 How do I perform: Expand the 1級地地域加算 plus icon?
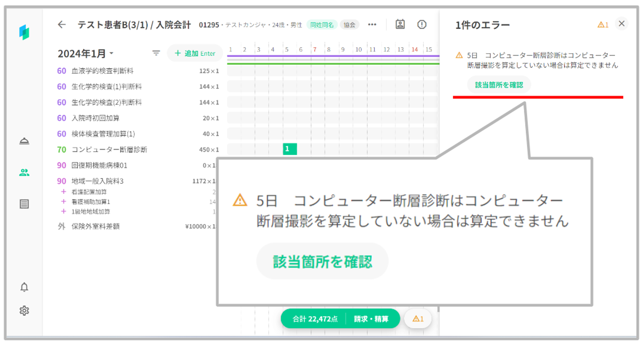pyautogui.click(x=63, y=211)
